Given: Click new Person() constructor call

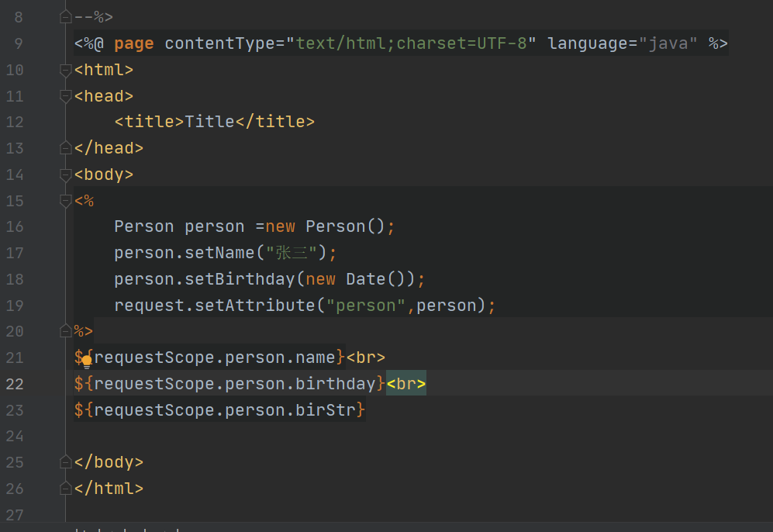Looking at the screenshot, I should click(325, 226).
